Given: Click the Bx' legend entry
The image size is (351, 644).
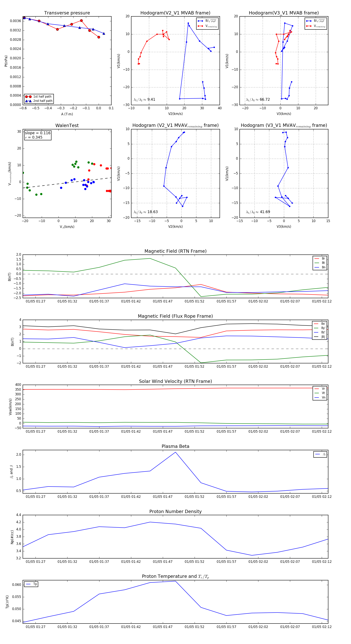Looking at the screenshot, I should 320,324.
